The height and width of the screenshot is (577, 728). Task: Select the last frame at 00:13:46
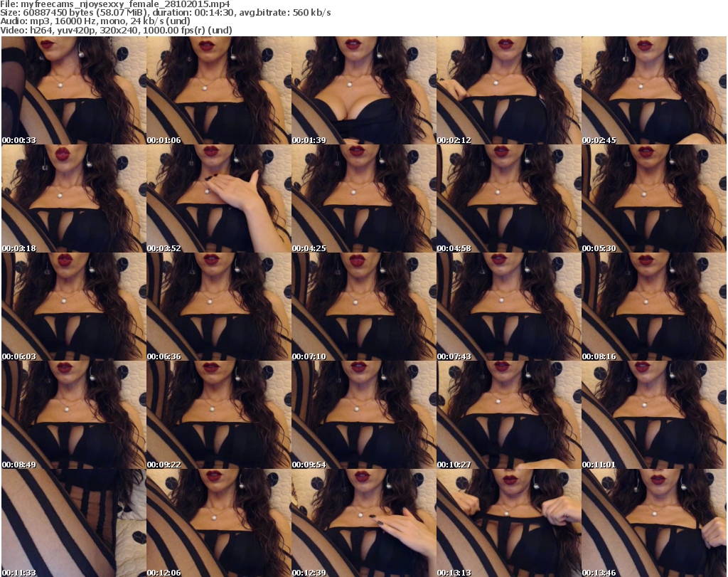pos(654,523)
